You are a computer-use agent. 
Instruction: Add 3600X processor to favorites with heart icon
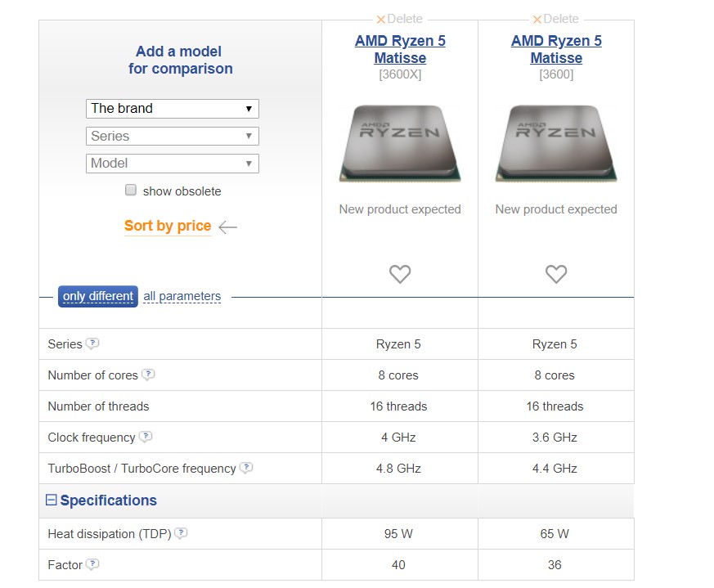pyautogui.click(x=400, y=274)
